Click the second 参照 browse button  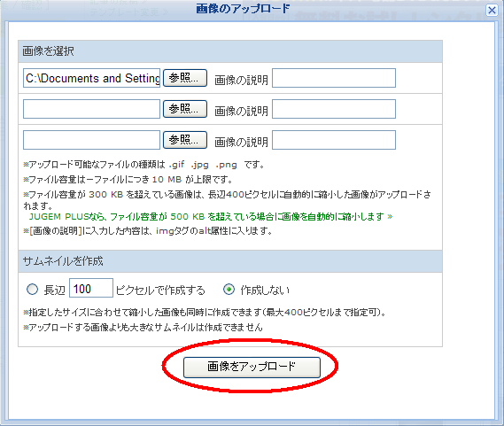pos(185,109)
